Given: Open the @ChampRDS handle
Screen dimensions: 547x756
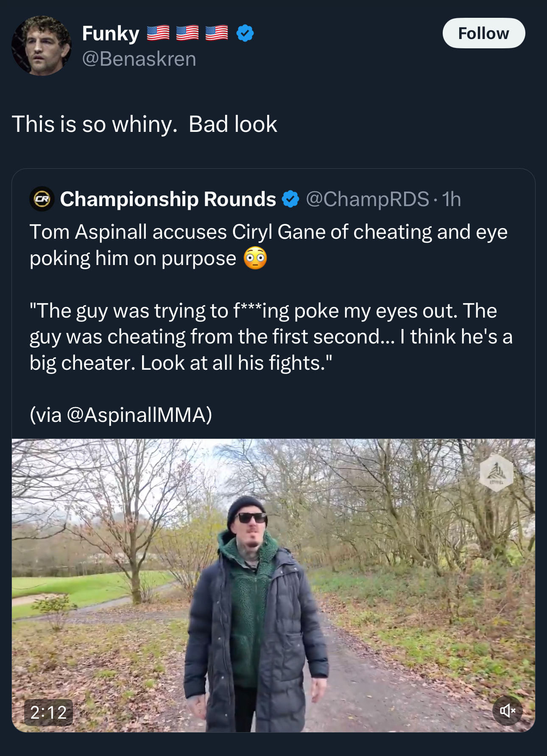Looking at the screenshot, I should pyautogui.click(x=367, y=199).
